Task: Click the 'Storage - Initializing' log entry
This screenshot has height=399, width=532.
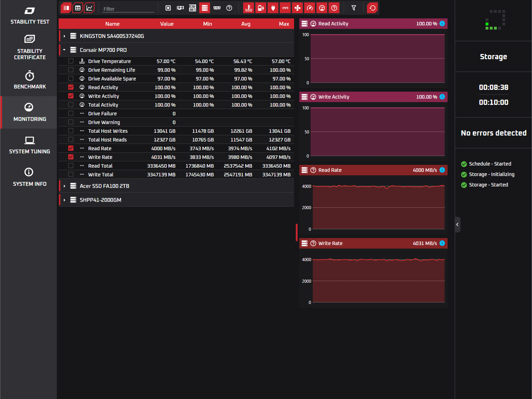Action: (488, 174)
